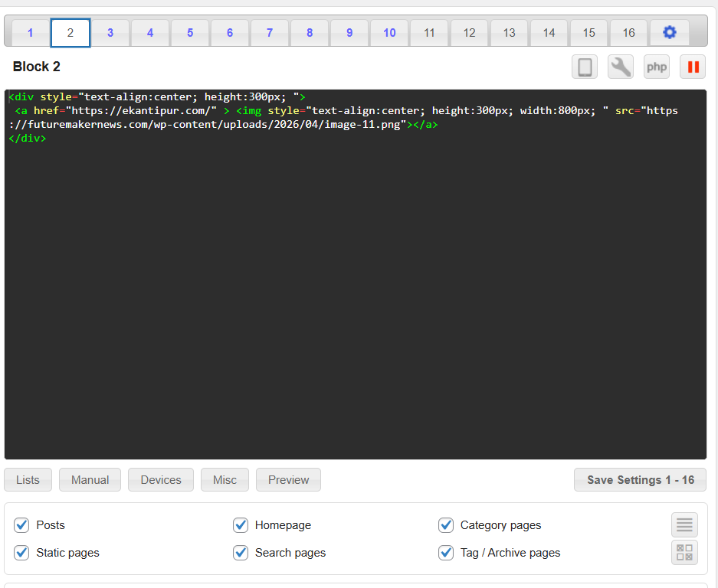Disable the Category pages checkbox
The width and height of the screenshot is (718, 588).
point(446,525)
